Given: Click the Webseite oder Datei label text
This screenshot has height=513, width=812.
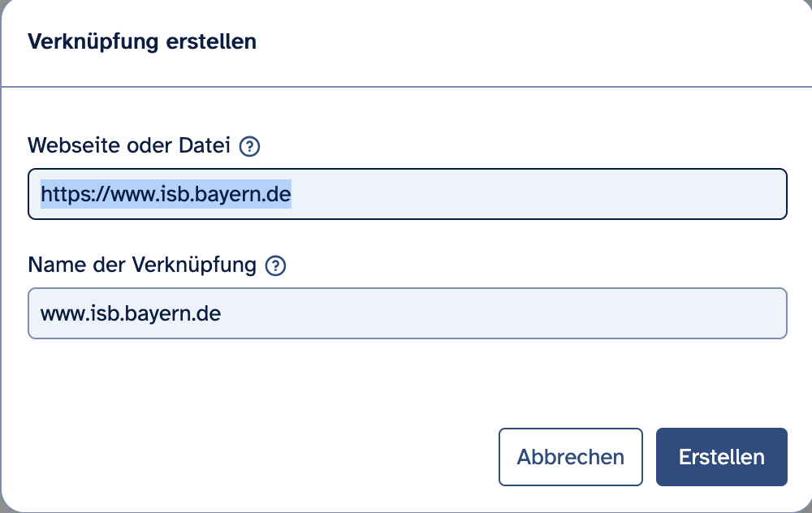Looking at the screenshot, I should 130,147.
